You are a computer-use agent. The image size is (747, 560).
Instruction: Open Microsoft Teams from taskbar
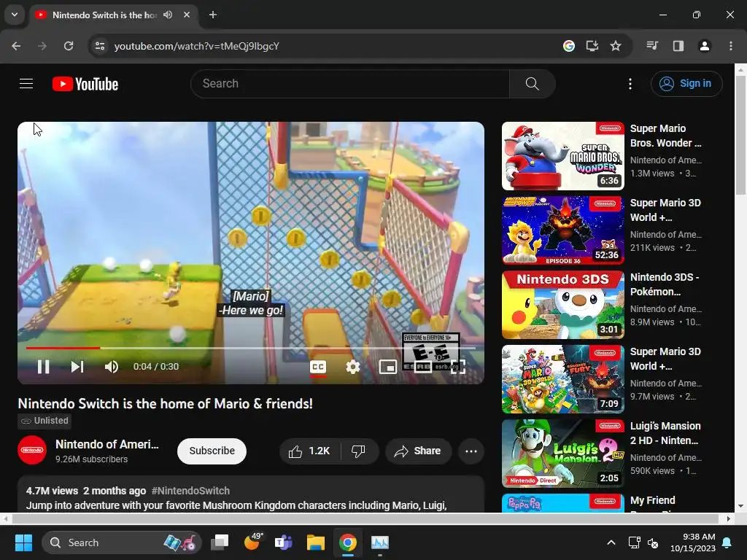[x=284, y=542]
